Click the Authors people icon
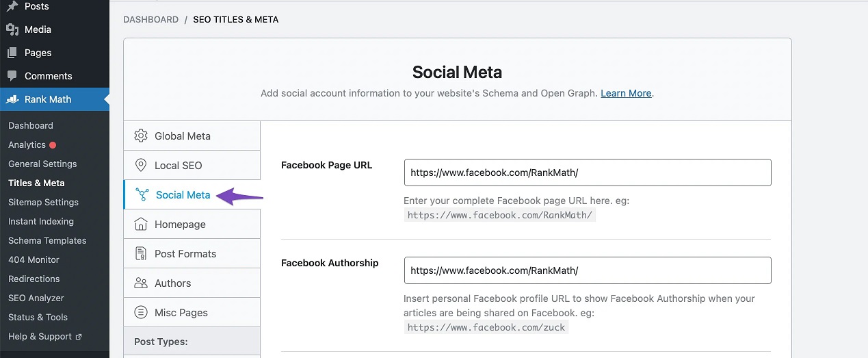868x358 pixels. pyautogui.click(x=141, y=283)
